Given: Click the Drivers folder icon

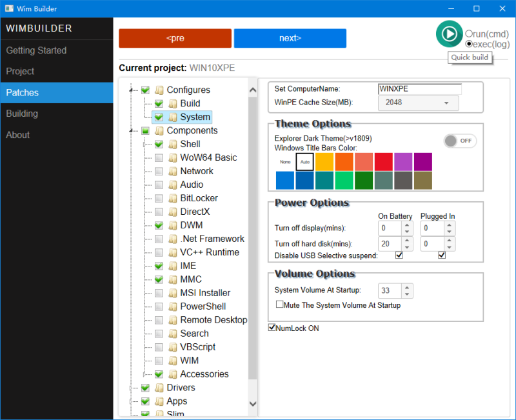Looking at the screenshot, I should [159, 388].
